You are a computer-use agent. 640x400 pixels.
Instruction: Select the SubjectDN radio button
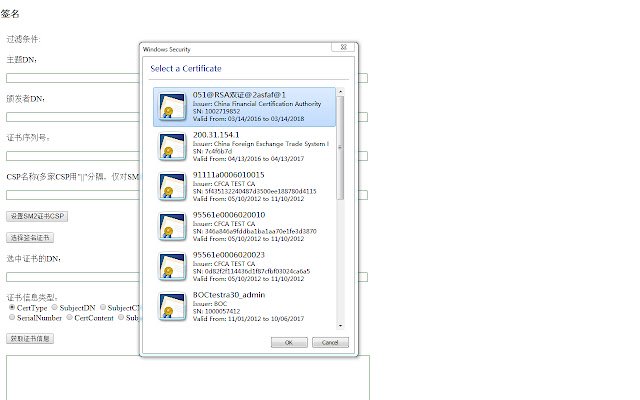click(54, 307)
